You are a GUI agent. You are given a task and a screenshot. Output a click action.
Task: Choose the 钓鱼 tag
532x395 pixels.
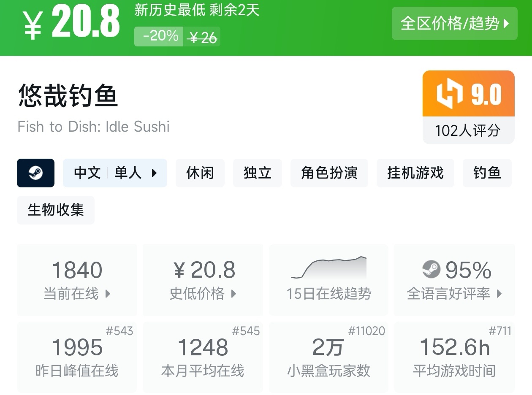(x=487, y=173)
